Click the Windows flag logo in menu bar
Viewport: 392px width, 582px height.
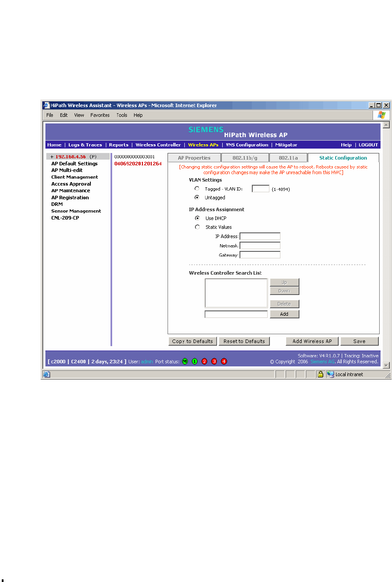381,115
